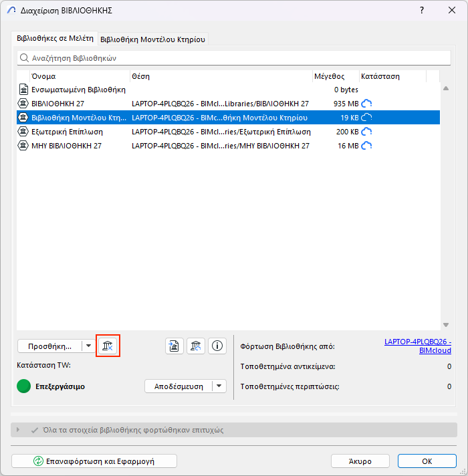This screenshot has width=468, height=476.
Task: Click the Αποδέσμευση button
Action: (179, 386)
